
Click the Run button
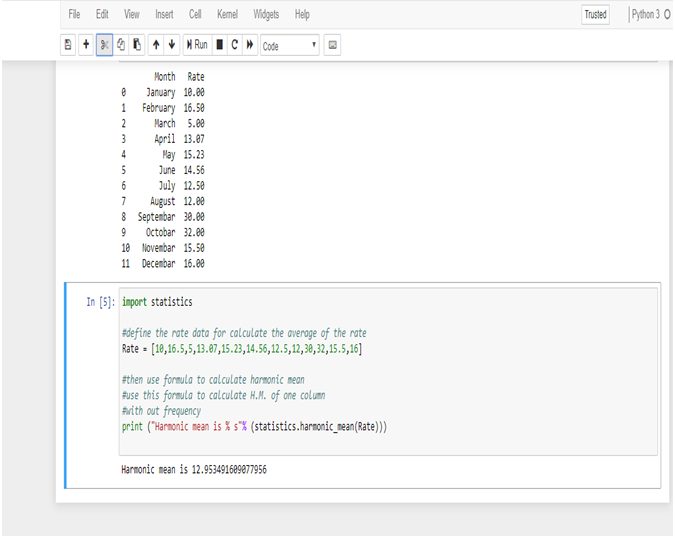point(197,45)
